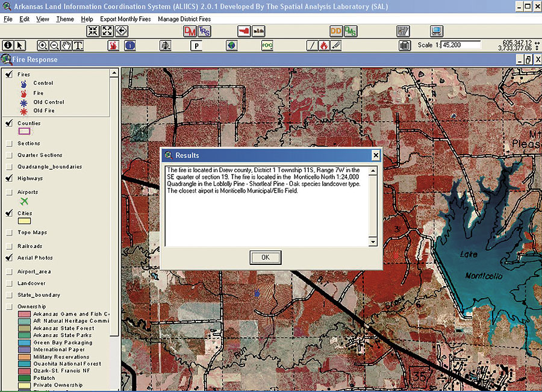Select the Identify (i) tool
This screenshot has height=392, width=542.
point(8,45)
